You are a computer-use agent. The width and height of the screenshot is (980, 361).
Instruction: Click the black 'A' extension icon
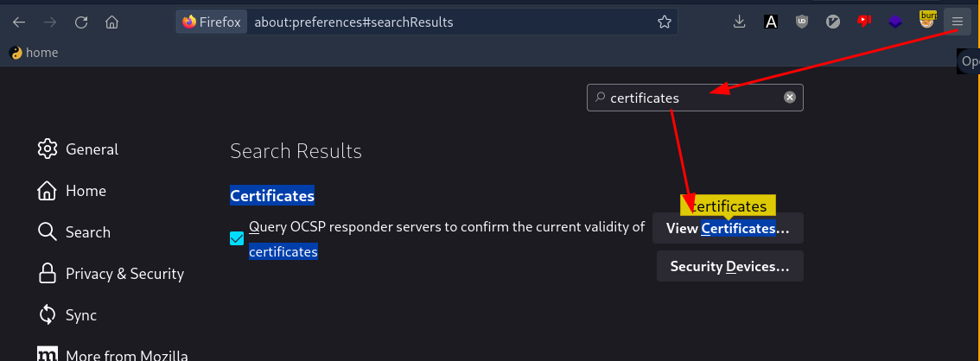tap(771, 22)
